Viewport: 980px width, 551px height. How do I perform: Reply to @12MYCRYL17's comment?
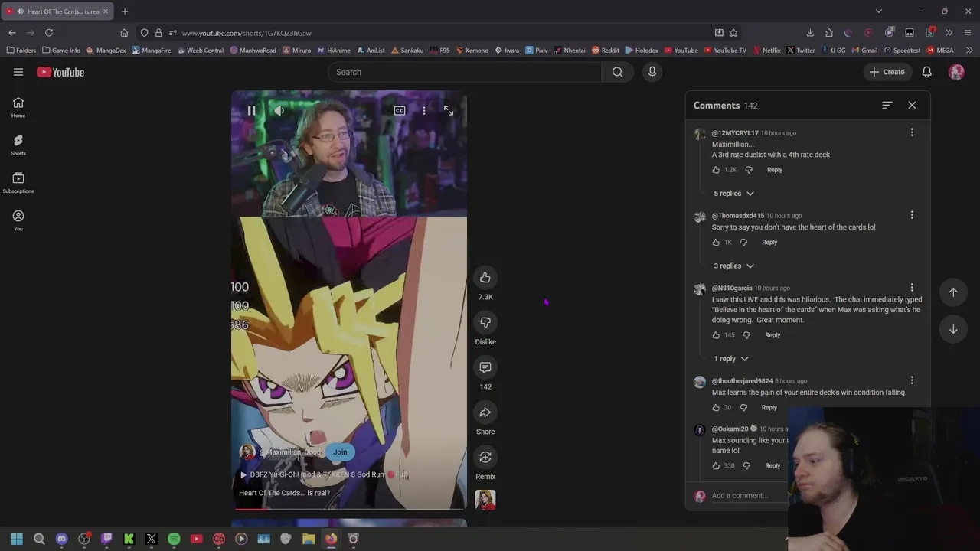pyautogui.click(x=775, y=170)
